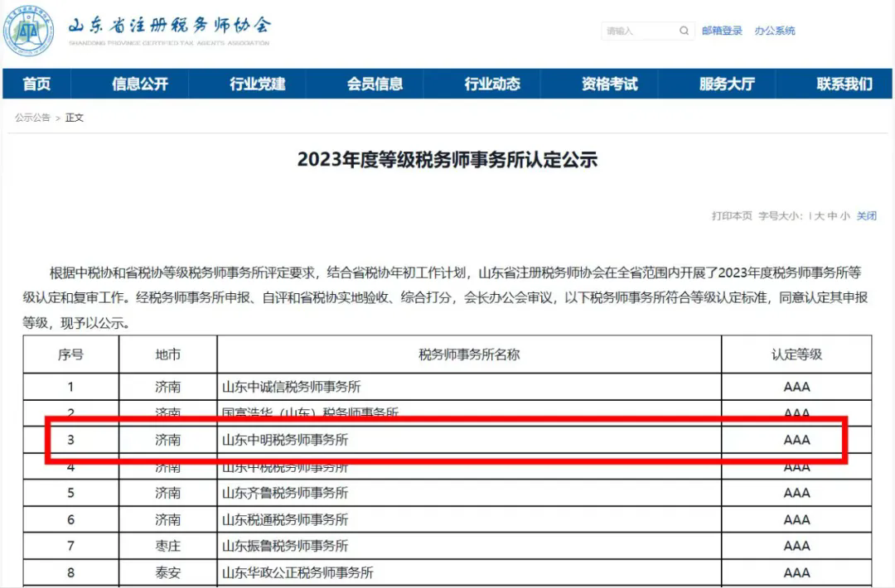Click serial number 5 cell
This screenshot has width=895, height=588.
pos(70,493)
